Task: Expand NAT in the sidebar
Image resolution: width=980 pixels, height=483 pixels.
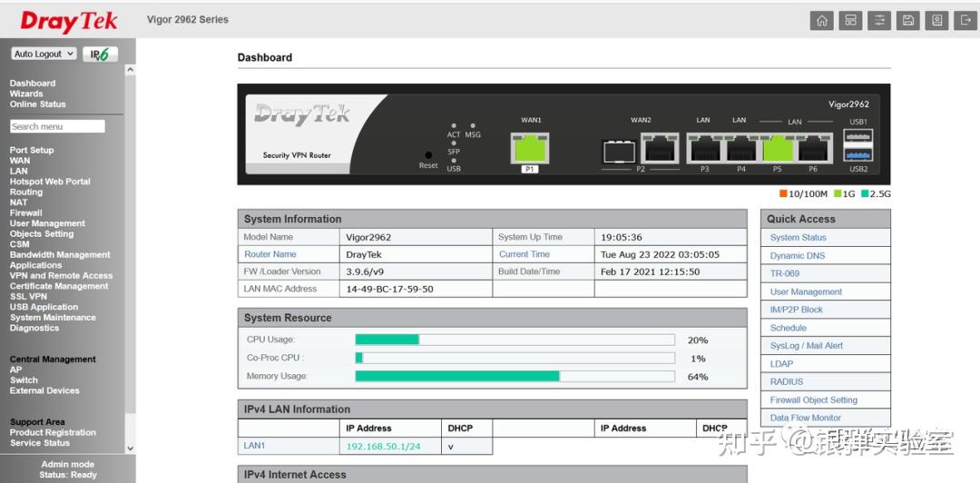Action: (18, 202)
